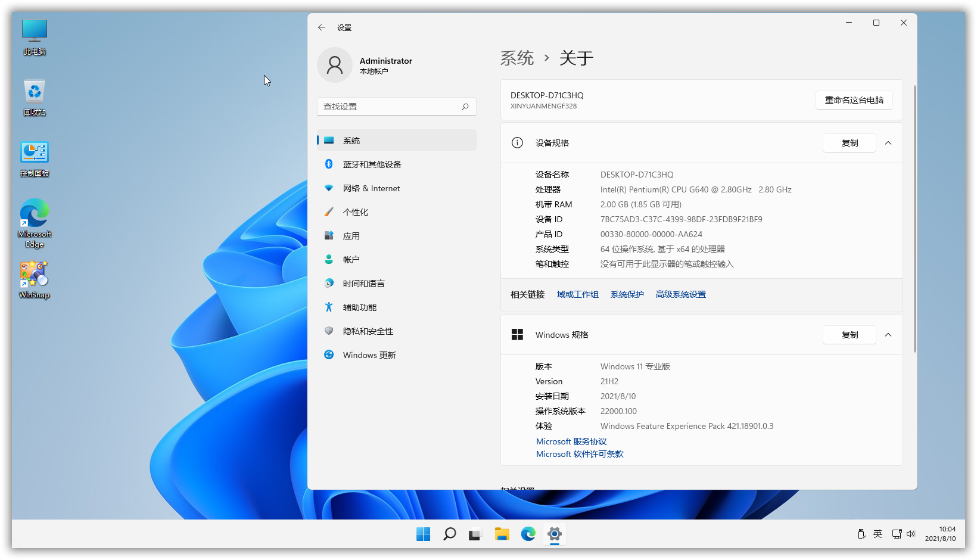Viewport: 977px width, 560px height.
Task: Open the 高级系统设置 link
Action: [681, 294]
